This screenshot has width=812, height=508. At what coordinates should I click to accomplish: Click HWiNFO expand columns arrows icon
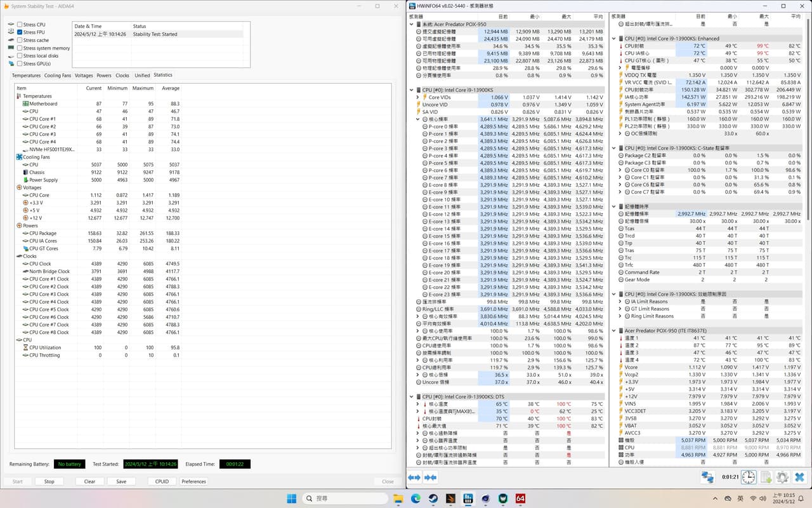click(x=414, y=477)
